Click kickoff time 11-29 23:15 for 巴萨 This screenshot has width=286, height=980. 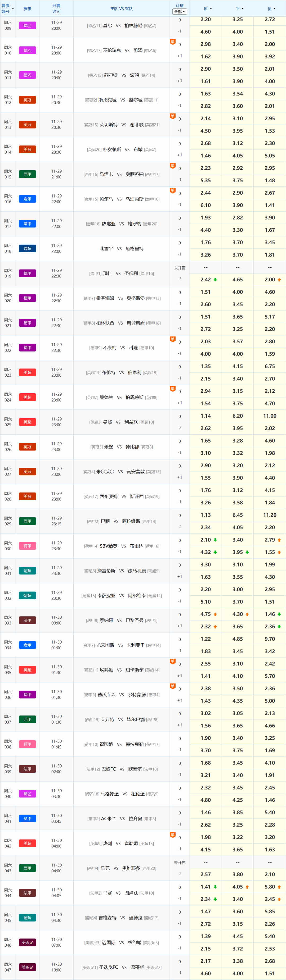(x=56, y=521)
